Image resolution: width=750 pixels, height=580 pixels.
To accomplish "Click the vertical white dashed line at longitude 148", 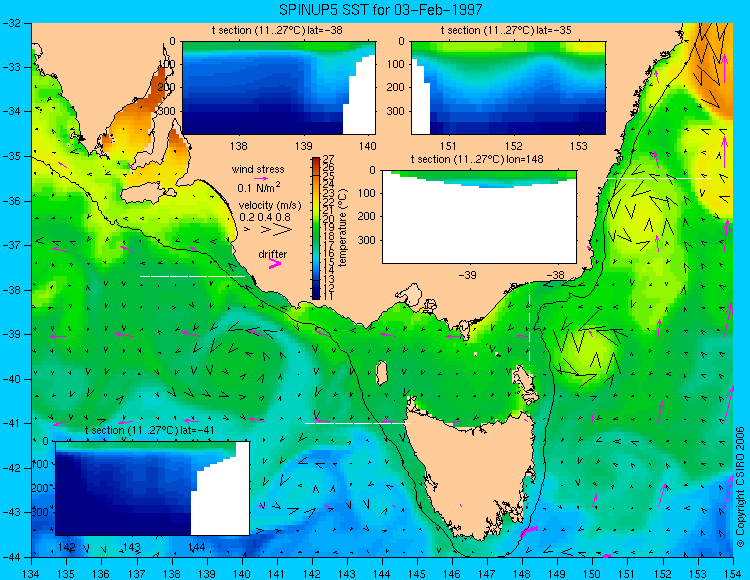I will pos(529,329).
